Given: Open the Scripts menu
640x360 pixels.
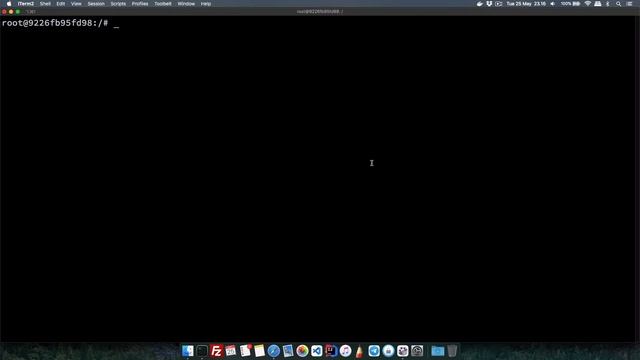Looking at the screenshot, I should coord(118,4).
